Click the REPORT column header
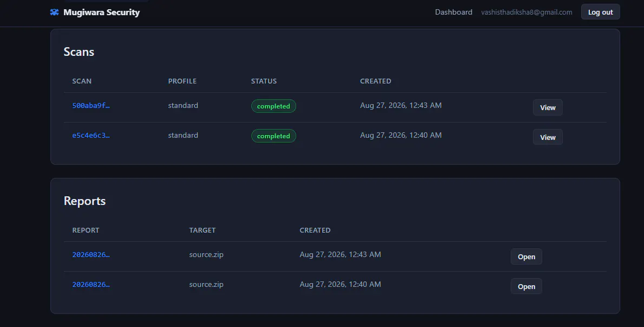Screen dimensions: 644x327 tap(86, 230)
